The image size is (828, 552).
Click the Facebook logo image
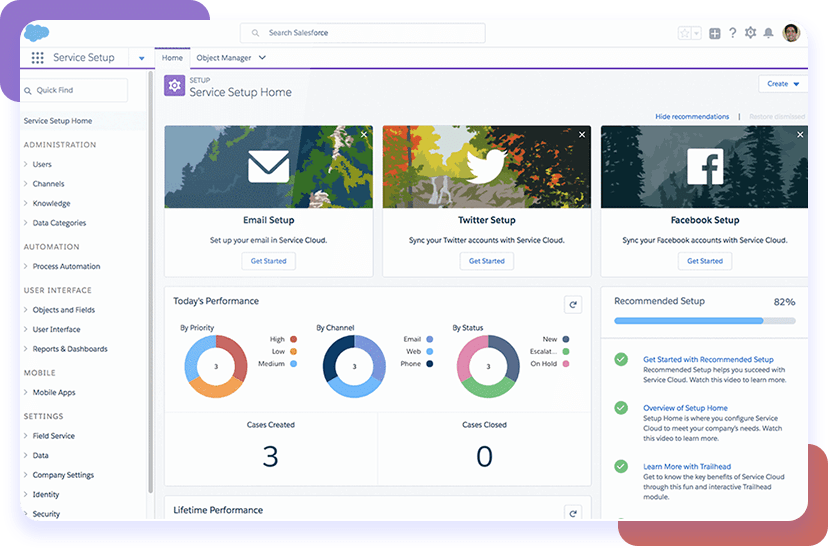click(x=705, y=166)
